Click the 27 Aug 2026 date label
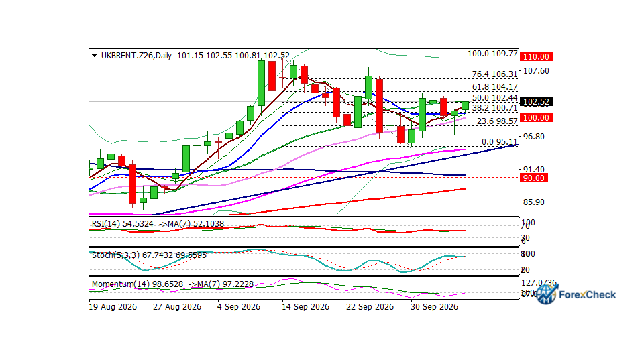The image size is (644, 362). coord(177,307)
